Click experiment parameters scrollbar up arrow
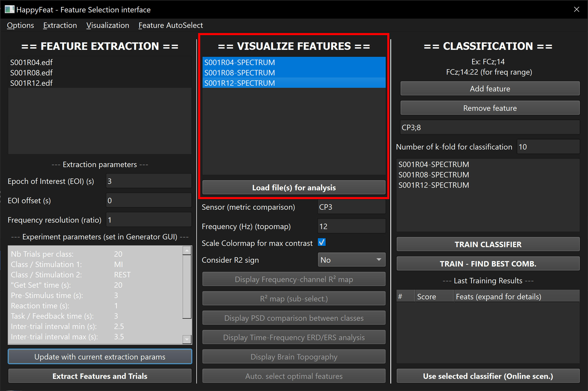The height and width of the screenshot is (391, 588). [187, 250]
